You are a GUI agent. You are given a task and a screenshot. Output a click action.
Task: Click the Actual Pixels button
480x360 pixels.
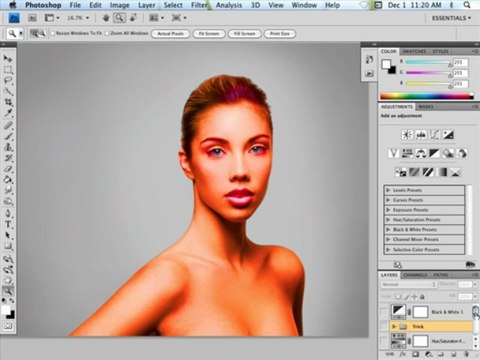pyautogui.click(x=170, y=33)
